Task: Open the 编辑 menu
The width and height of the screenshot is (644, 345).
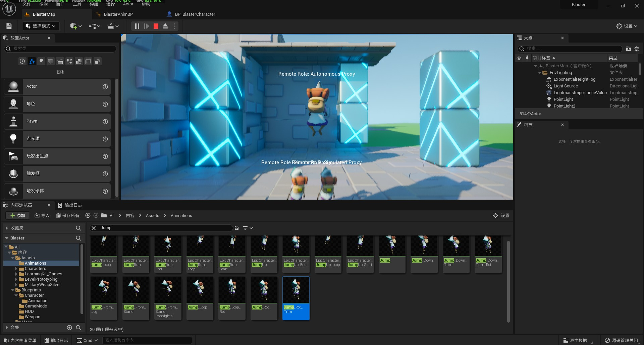Action: (x=44, y=4)
